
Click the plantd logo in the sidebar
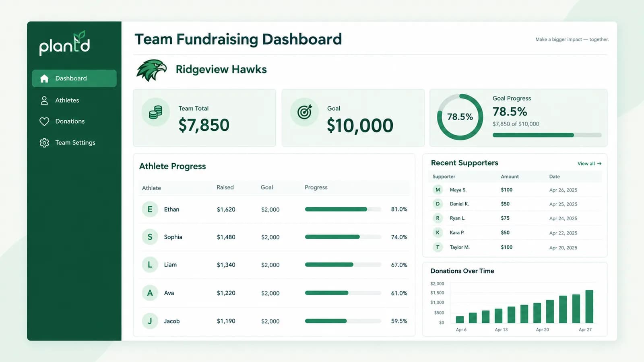tap(64, 43)
